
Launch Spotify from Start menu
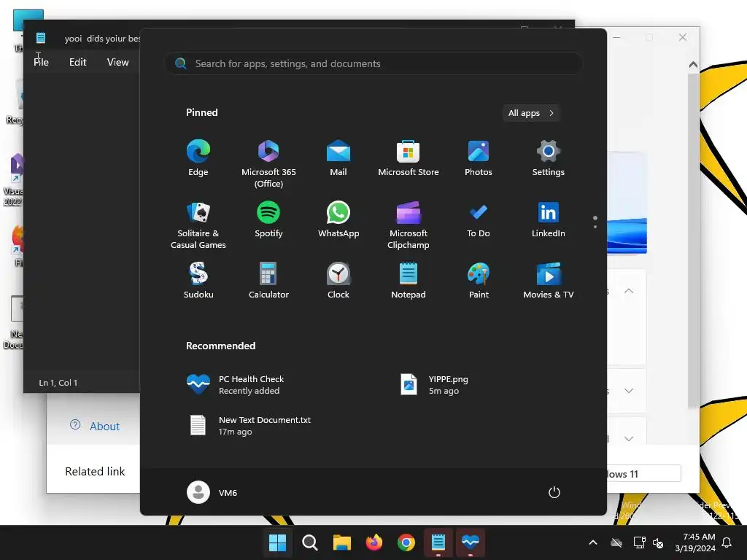pos(268,219)
